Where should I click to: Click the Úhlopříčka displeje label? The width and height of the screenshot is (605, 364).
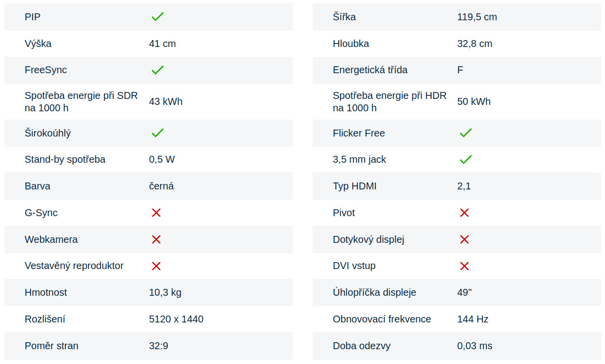point(374,292)
